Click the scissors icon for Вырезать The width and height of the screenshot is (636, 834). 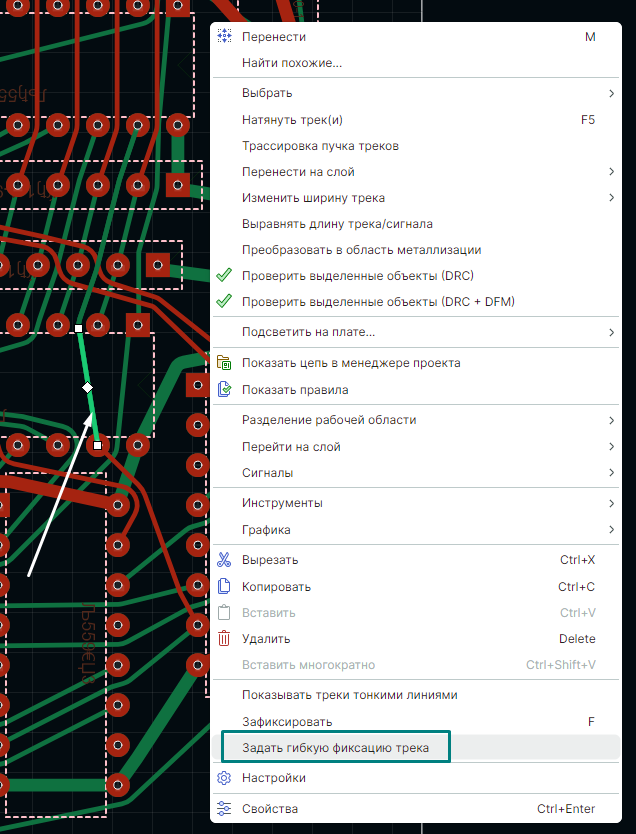[224, 560]
